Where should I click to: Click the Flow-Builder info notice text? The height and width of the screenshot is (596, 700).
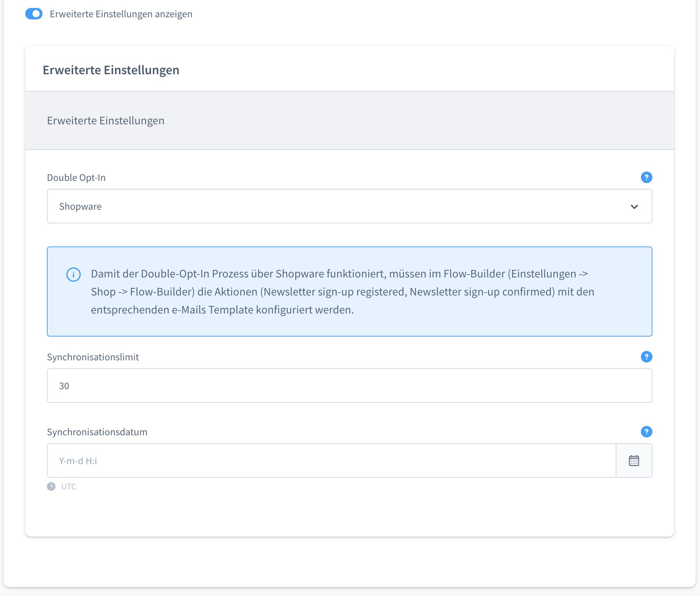pos(342,292)
